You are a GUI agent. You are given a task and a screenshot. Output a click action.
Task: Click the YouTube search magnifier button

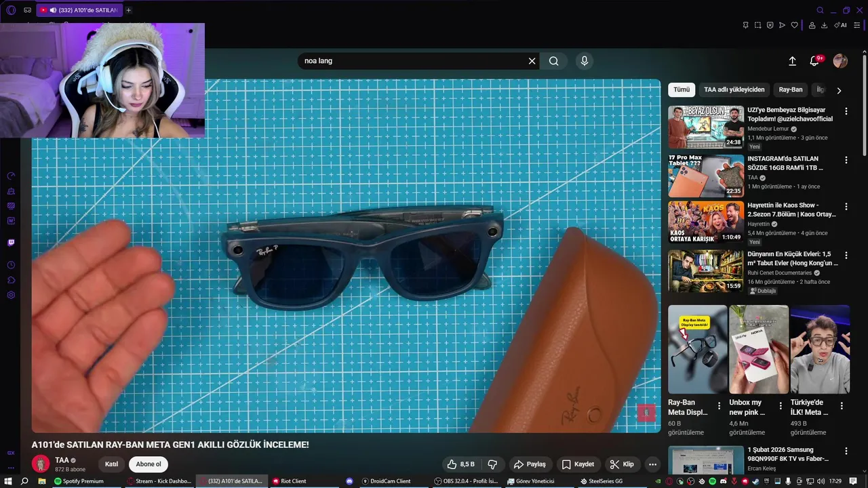click(x=554, y=61)
